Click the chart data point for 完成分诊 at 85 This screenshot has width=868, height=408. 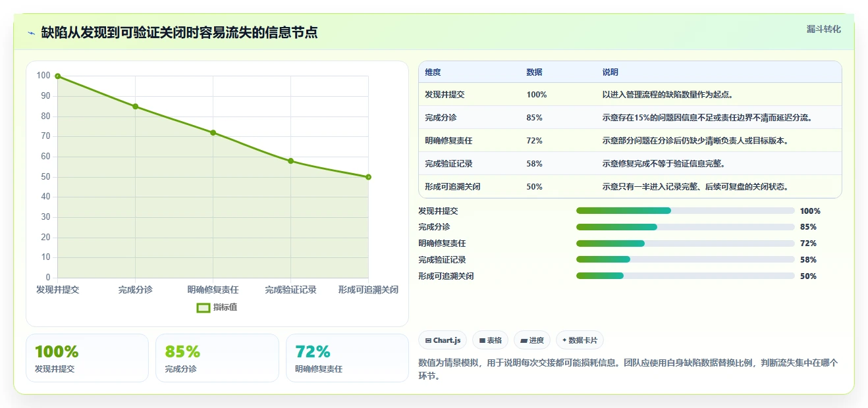(135, 107)
